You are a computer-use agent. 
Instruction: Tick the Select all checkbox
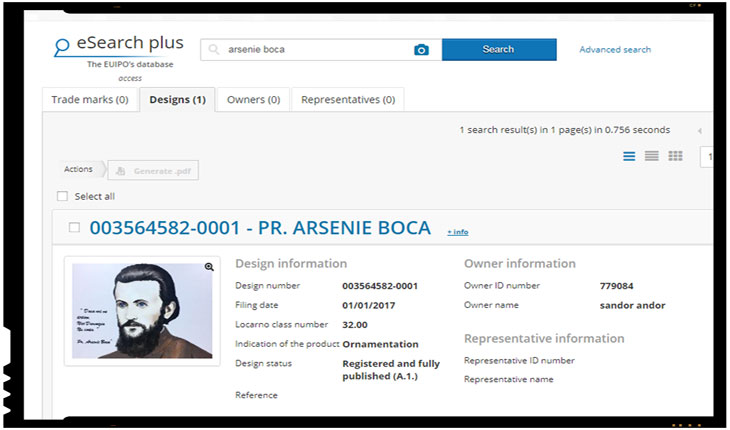[63, 196]
